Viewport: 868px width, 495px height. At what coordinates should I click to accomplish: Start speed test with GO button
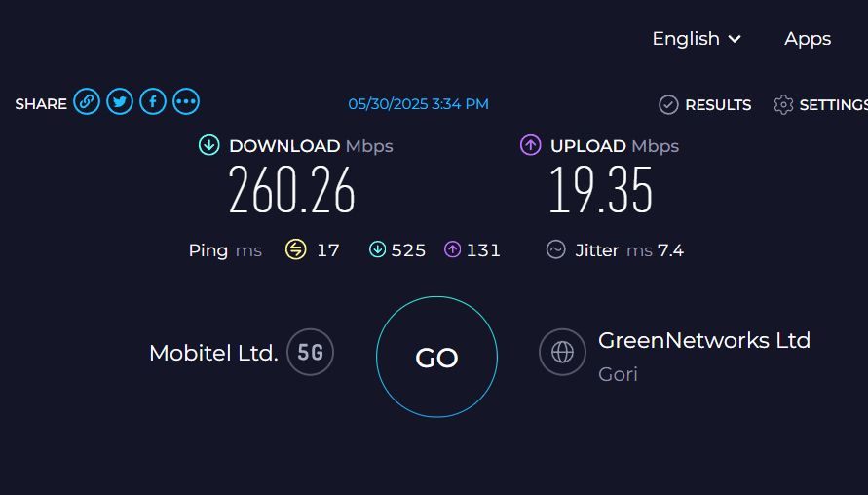pyautogui.click(x=436, y=358)
